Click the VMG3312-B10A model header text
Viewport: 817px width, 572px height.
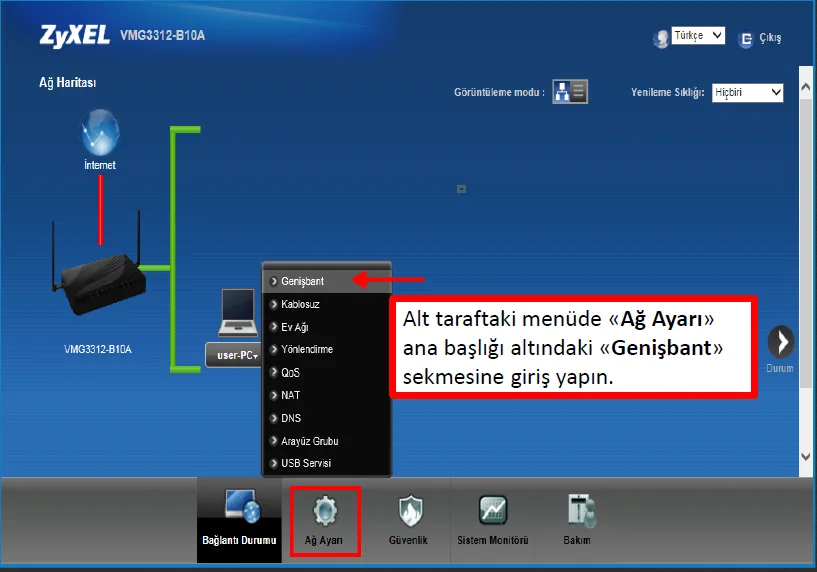tap(163, 35)
